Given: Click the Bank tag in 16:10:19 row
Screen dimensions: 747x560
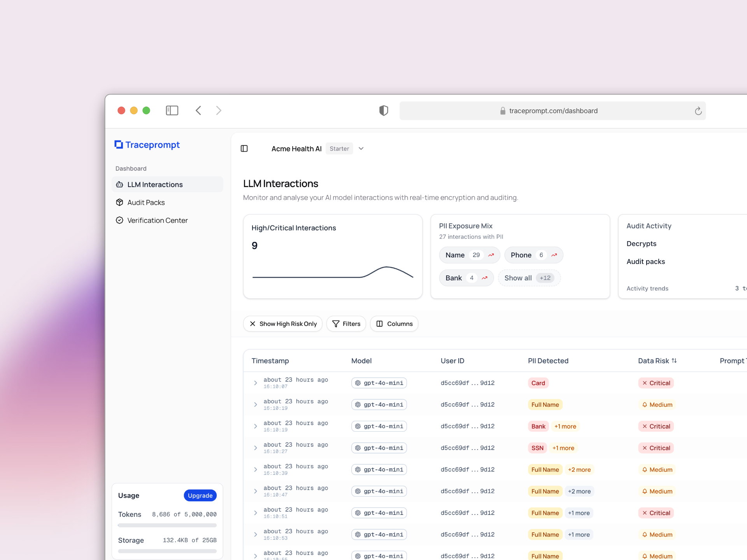Looking at the screenshot, I should coord(538,427).
